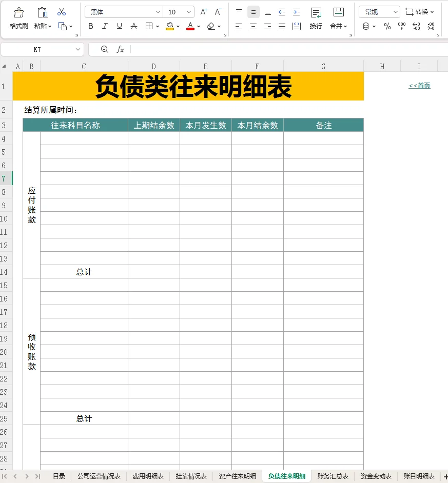Screen dimensions: 448x483
Task: Click the Insert Function fx icon
Action: pyautogui.click(x=120, y=49)
